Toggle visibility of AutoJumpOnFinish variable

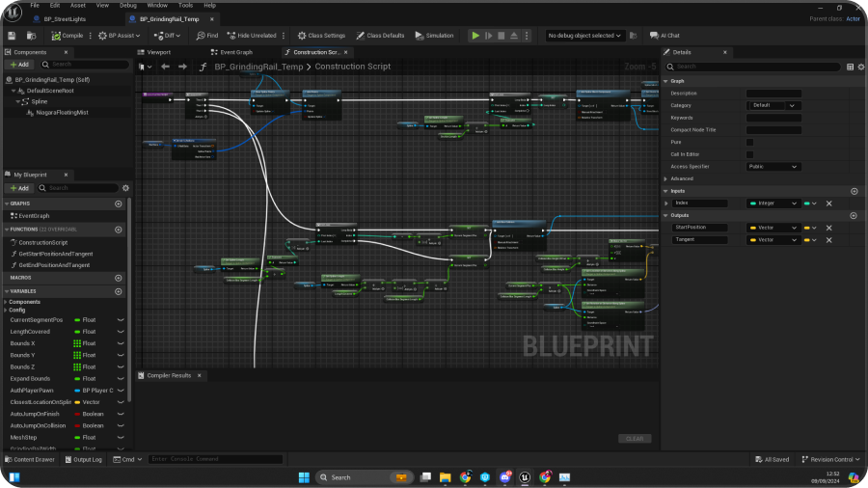(x=121, y=414)
